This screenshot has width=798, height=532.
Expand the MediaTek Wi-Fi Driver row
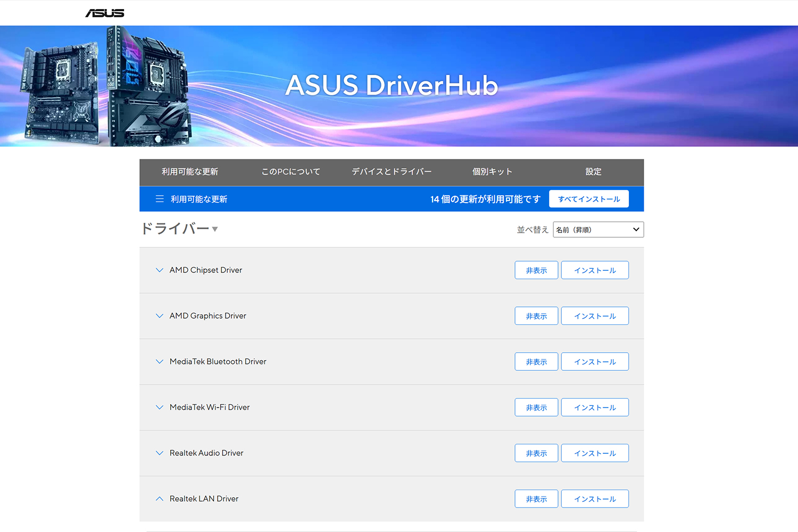[x=160, y=408]
